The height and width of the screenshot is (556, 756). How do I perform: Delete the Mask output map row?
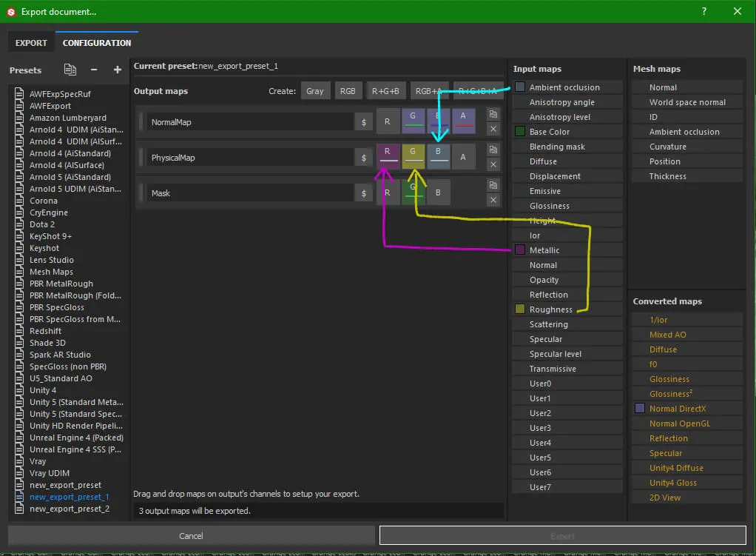pyautogui.click(x=493, y=200)
